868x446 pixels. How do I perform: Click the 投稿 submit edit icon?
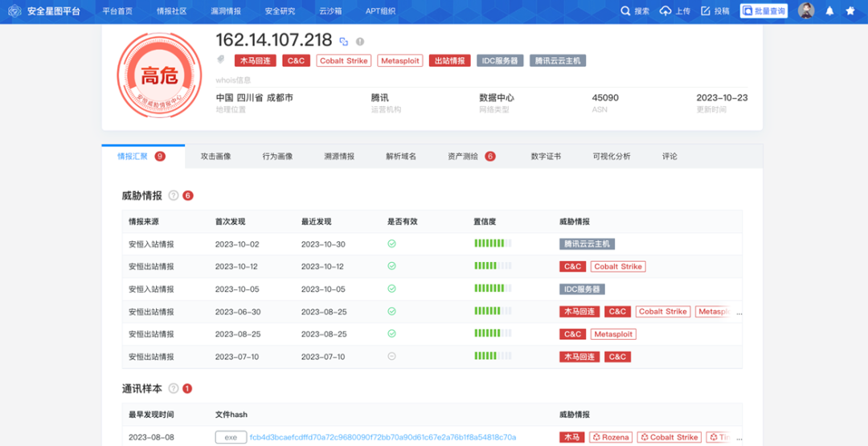pos(706,11)
